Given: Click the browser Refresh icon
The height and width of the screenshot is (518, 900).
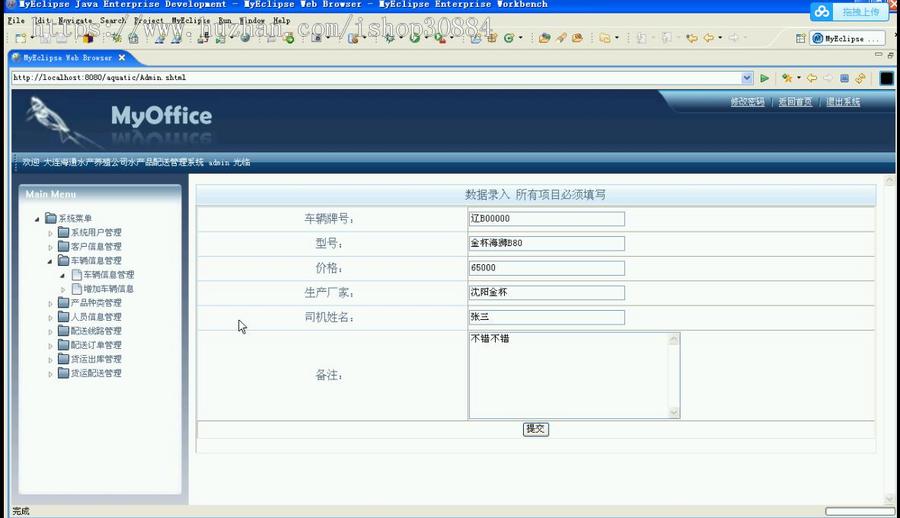Looking at the screenshot, I should [x=860, y=78].
